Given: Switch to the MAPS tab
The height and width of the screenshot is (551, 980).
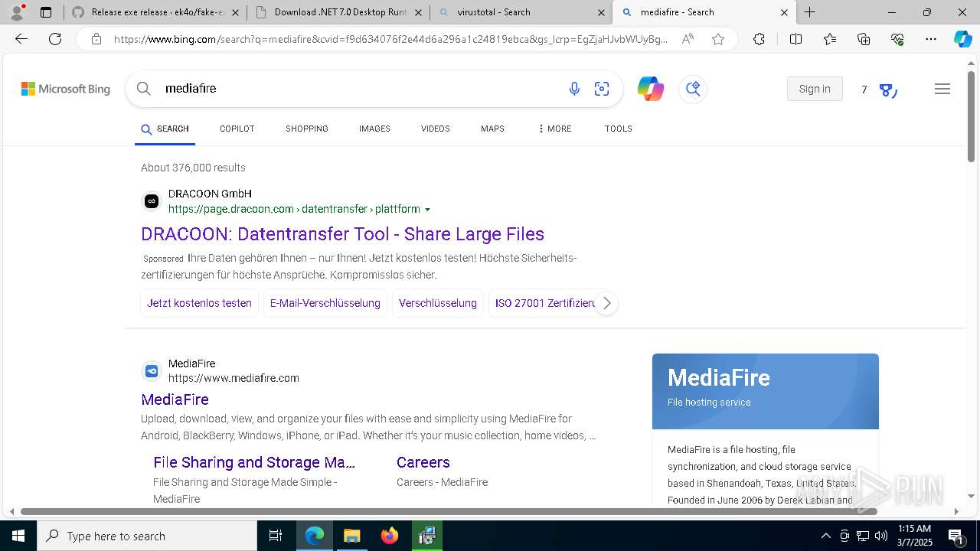Looking at the screenshot, I should click(x=492, y=129).
